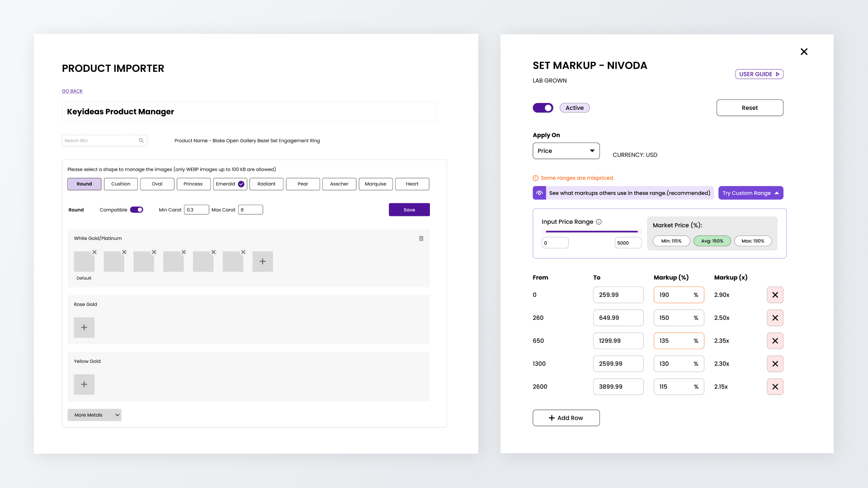Delete the markup row starting at 650
This screenshot has width=868, height=488.
[775, 341]
